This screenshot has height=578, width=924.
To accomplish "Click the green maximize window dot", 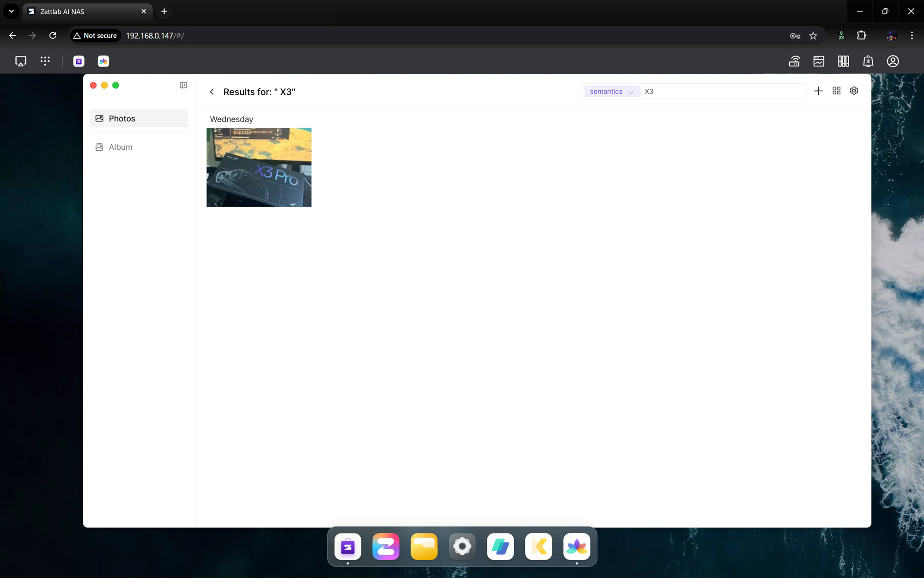I will 116,85.
